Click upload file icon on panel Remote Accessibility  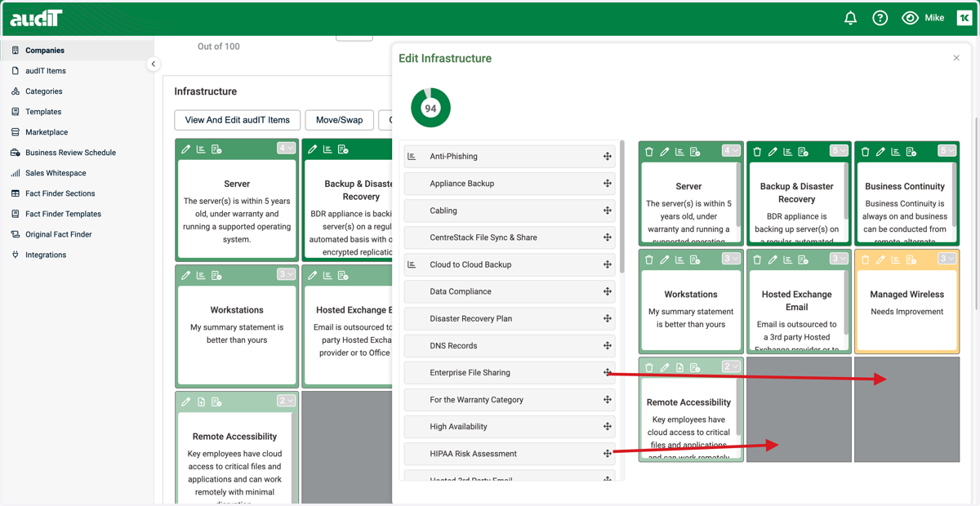[679, 367]
